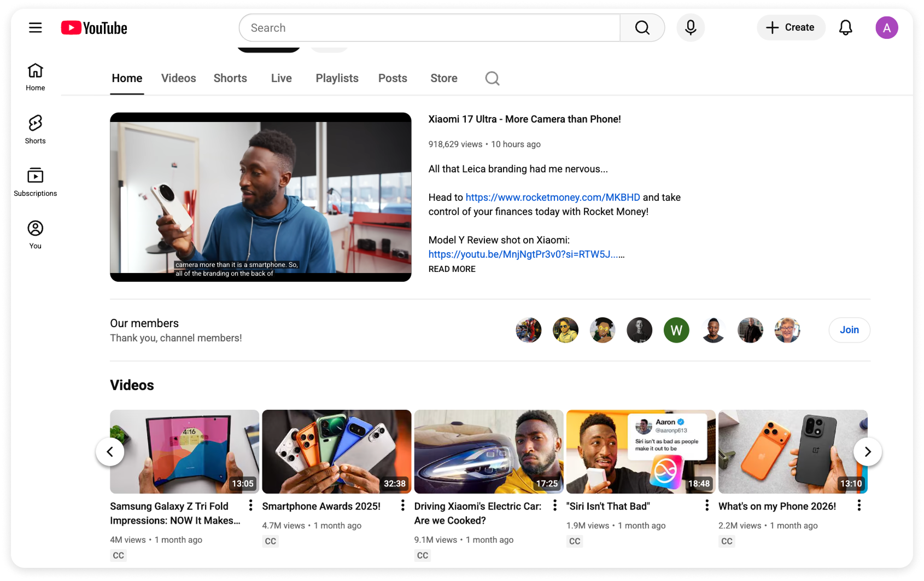Screen dimensions: 924x581
Task: Open the three-dot menu on Siri Isn't That Bad
Action: [x=706, y=506]
